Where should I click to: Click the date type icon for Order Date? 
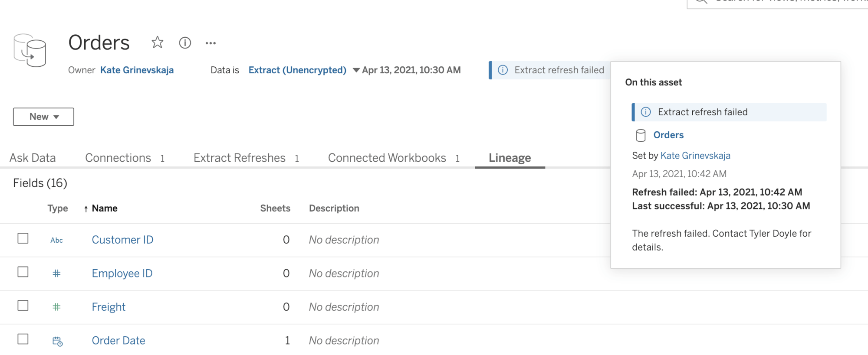pyautogui.click(x=57, y=341)
